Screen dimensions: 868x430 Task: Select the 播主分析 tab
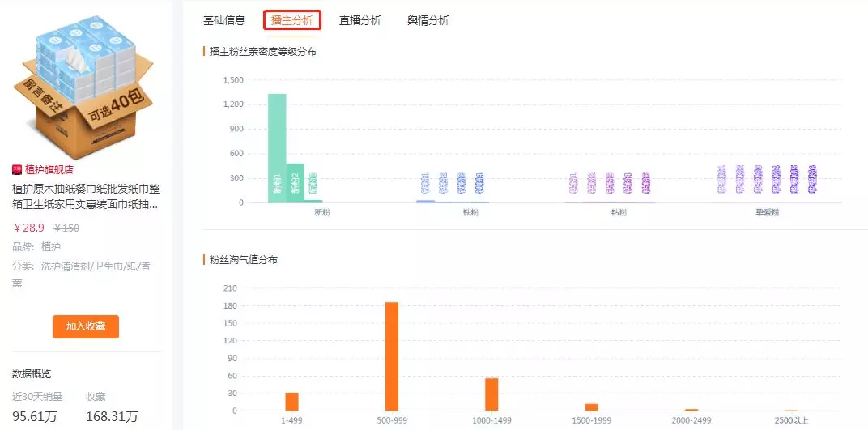(x=292, y=21)
